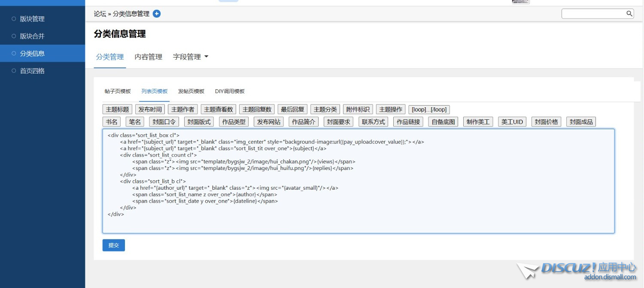Insert the 封面口令 field tag

click(164, 122)
